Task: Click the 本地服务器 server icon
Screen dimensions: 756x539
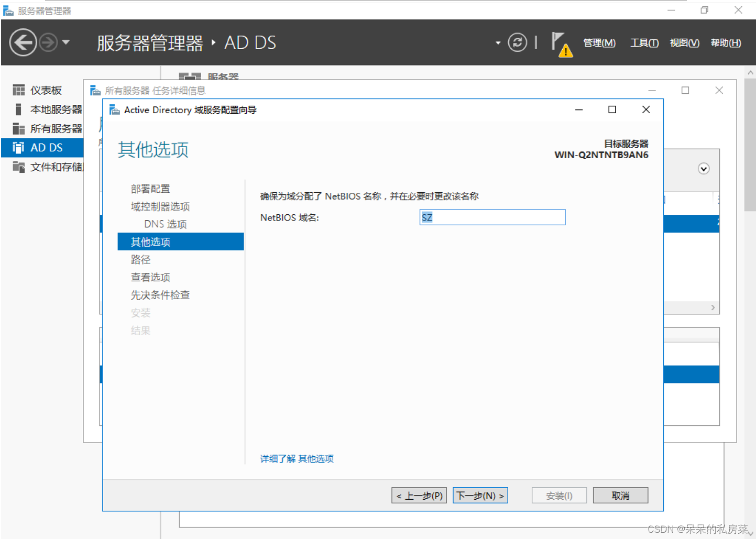Action: [18, 109]
